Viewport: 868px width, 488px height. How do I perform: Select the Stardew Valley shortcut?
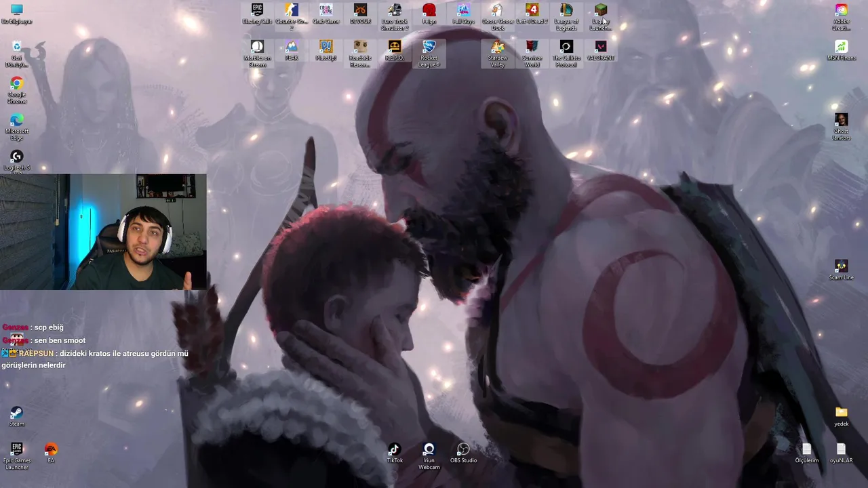498,54
